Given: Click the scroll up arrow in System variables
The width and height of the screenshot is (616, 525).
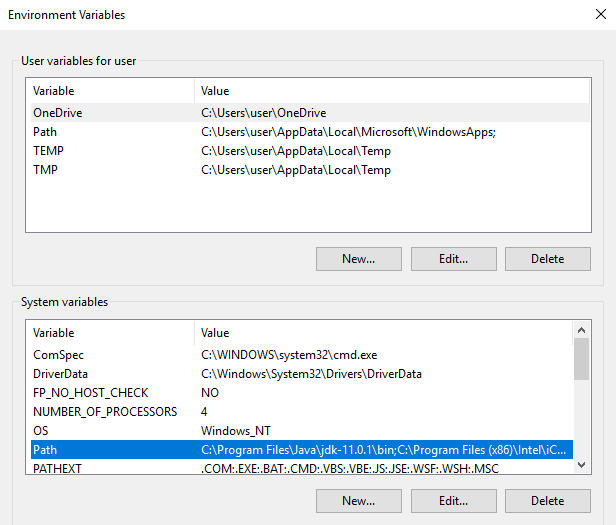Looking at the screenshot, I should coord(581,330).
